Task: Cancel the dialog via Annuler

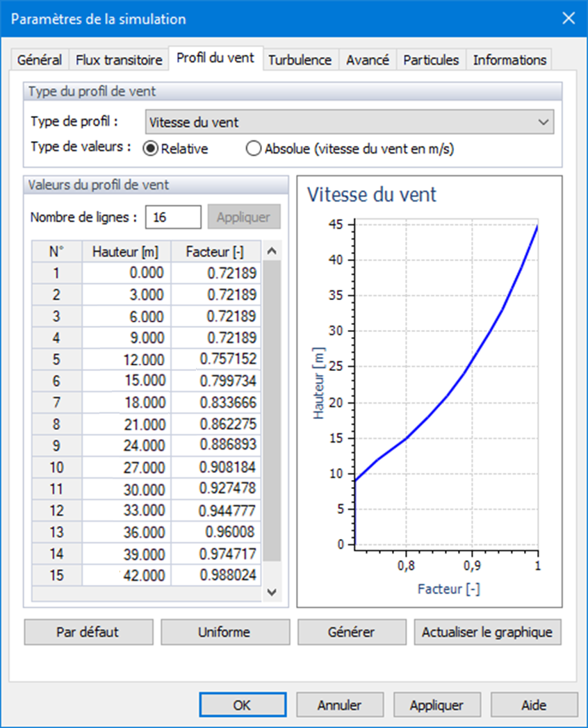Action: coord(340,704)
